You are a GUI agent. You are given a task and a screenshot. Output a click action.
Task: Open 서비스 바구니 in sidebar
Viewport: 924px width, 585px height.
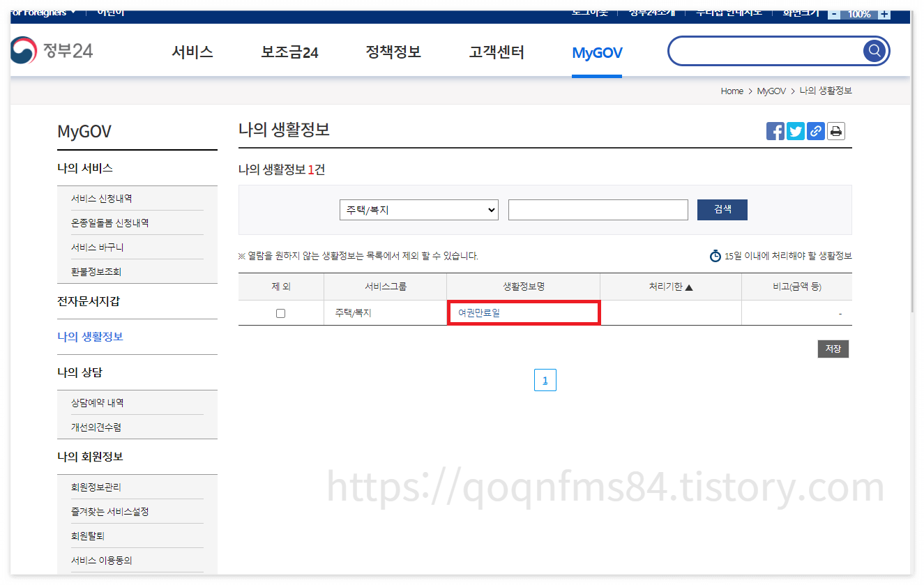pyautogui.click(x=97, y=248)
